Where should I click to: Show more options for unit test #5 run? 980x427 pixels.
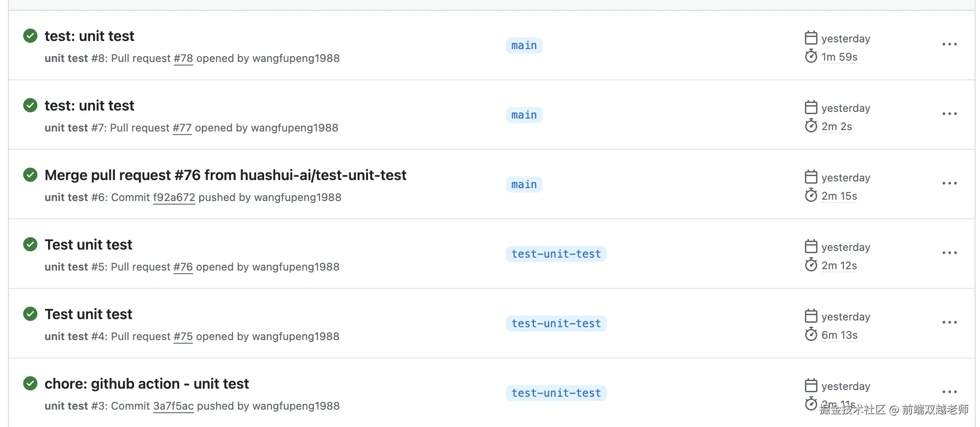949,253
